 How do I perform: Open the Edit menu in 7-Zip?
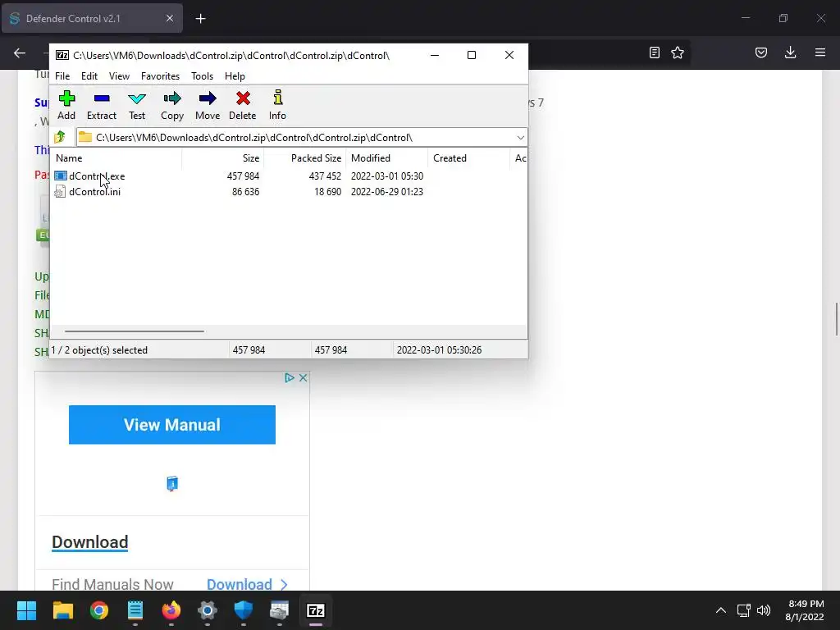click(x=89, y=76)
